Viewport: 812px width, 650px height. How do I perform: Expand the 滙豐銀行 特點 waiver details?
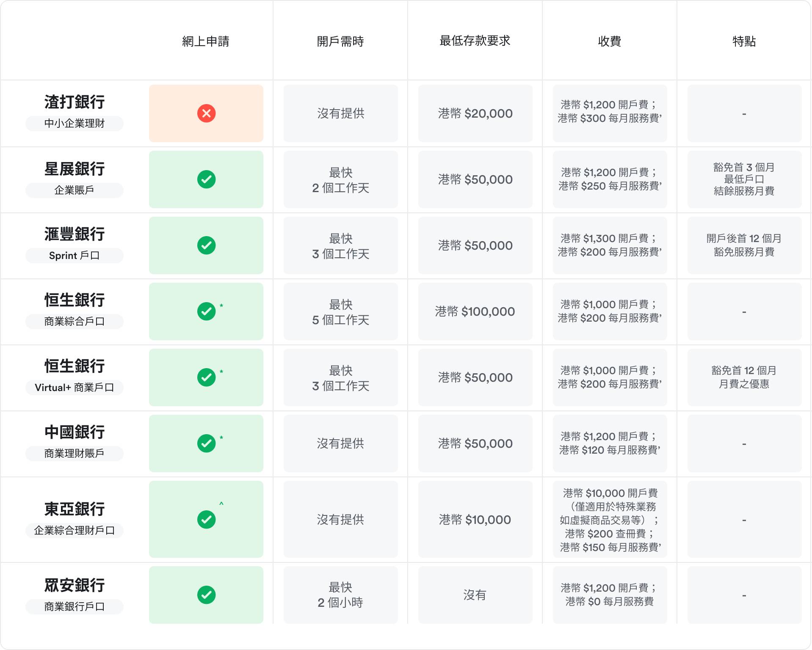point(744,245)
